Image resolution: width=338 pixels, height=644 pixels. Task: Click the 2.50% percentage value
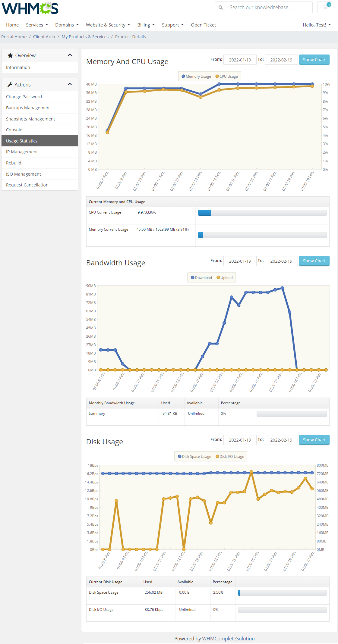pyautogui.click(x=218, y=592)
